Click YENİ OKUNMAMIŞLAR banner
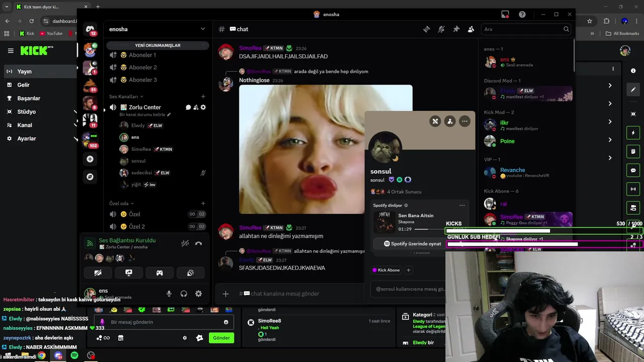Viewport: 644px width, 362px height. [x=157, y=45]
